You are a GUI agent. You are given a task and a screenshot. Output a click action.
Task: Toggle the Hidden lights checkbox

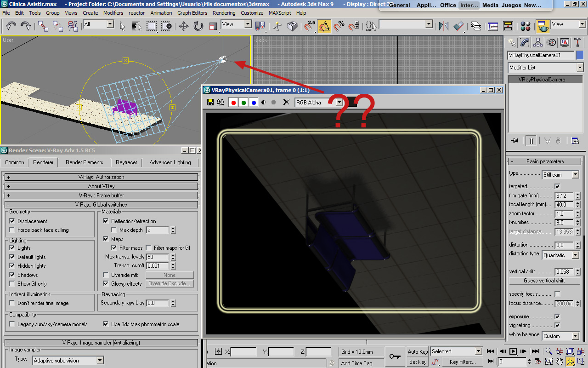(x=12, y=266)
